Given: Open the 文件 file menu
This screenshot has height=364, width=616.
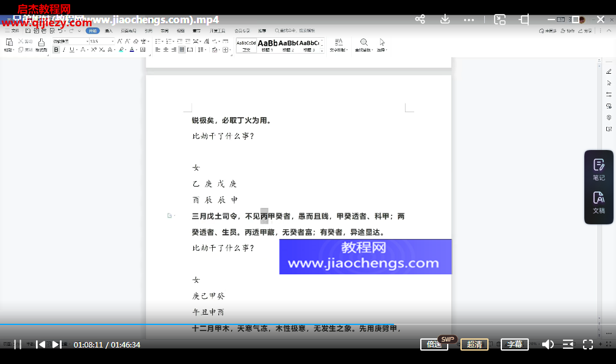Looking at the screenshot, I should (x=12, y=30).
